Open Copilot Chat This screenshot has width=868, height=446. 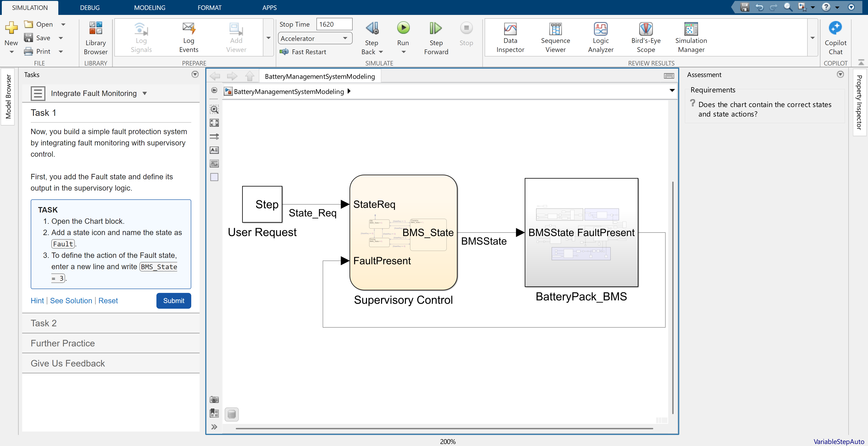tap(835, 37)
